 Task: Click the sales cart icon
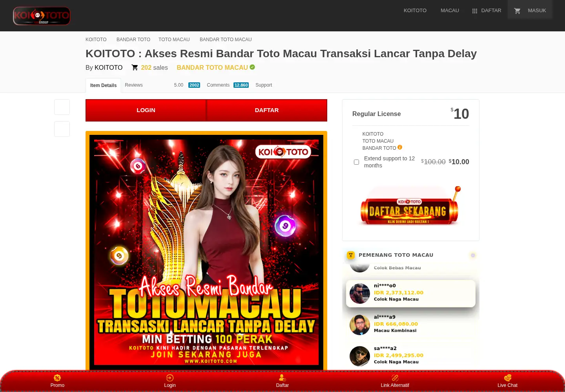coord(135,67)
